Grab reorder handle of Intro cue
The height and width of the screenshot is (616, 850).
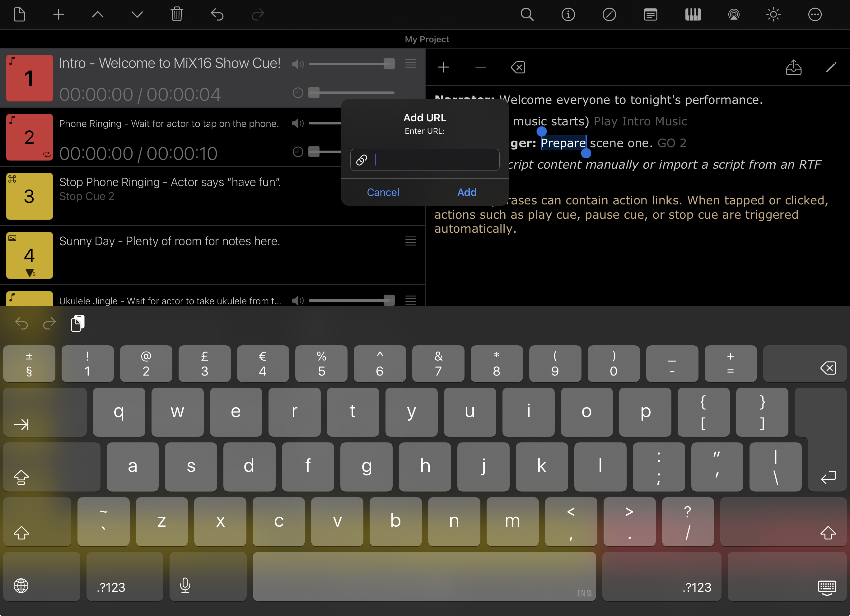(x=410, y=64)
